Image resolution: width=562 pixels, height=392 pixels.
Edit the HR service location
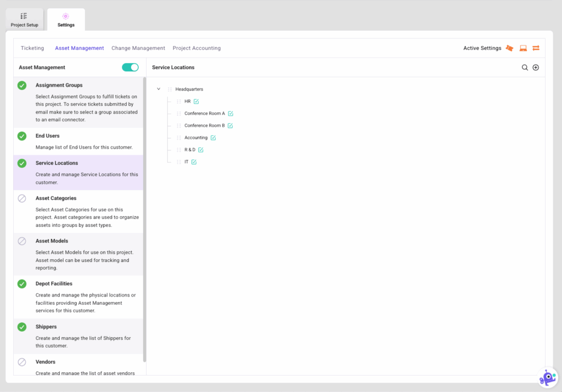coord(197,102)
